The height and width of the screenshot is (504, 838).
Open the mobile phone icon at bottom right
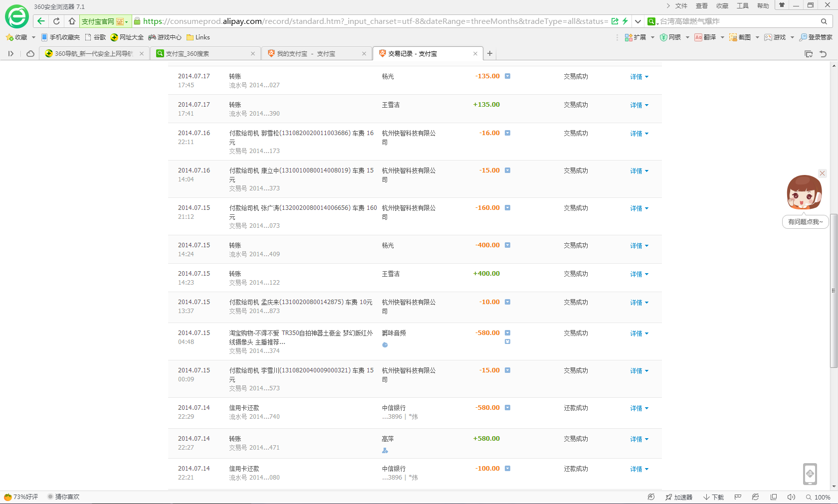point(810,474)
